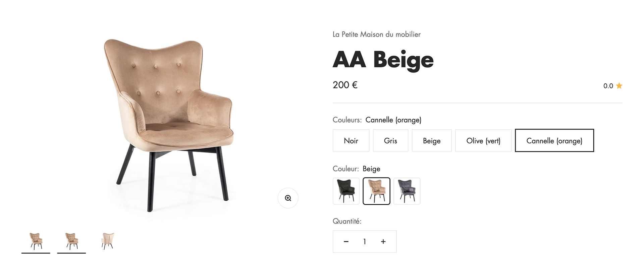The width and height of the screenshot is (644, 267).
Task: Click the 0.0 rating score
Action: coord(608,86)
